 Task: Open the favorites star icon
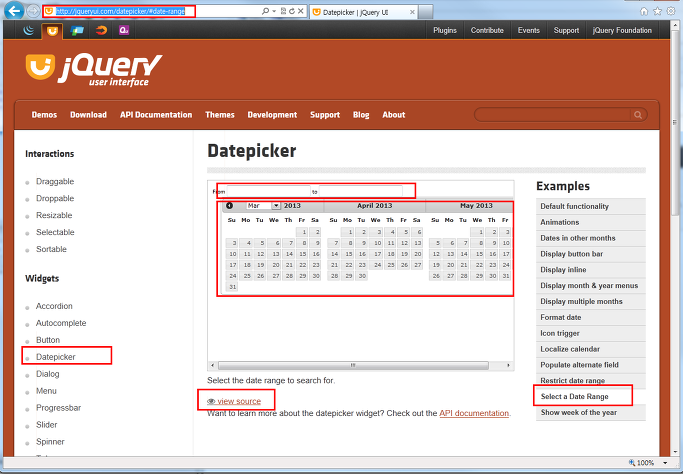click(x=658, y=11)
